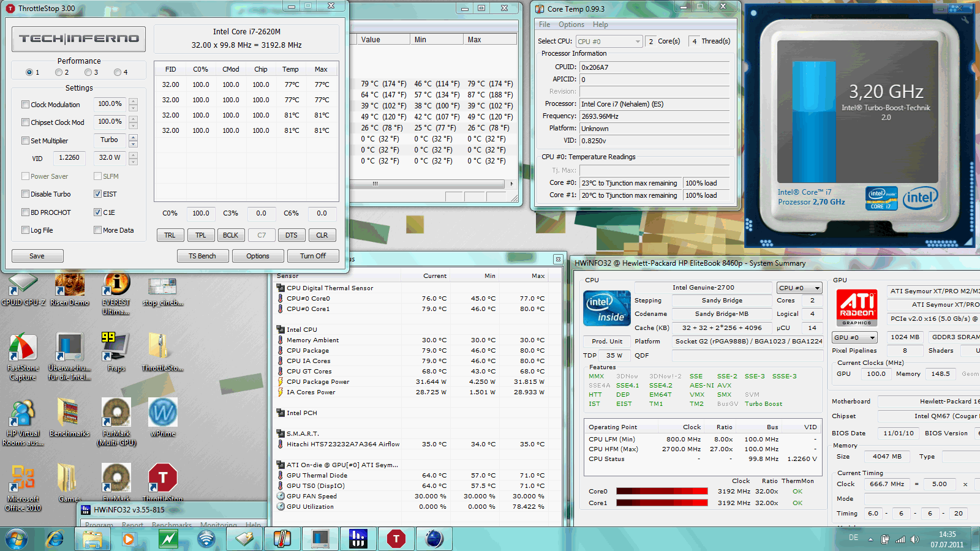Open the ThrottleStop Options button
The image size is (980, 551).
click(x=258, y=256)
